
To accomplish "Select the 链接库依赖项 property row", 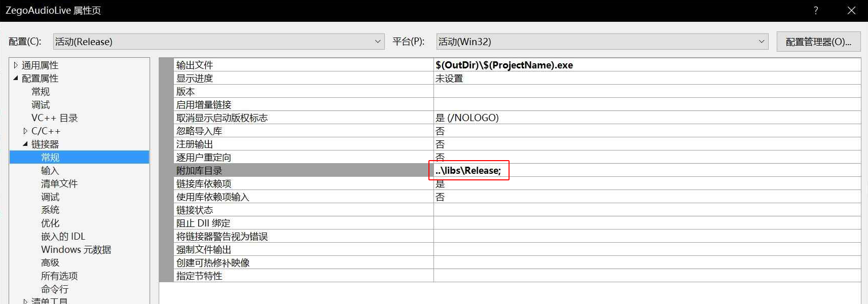I will coord(517,183).
